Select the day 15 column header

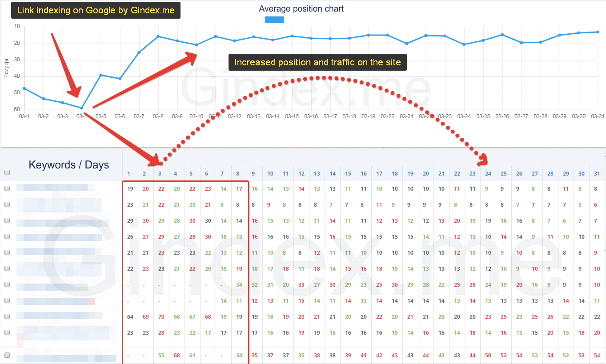(x=348, y=174)
